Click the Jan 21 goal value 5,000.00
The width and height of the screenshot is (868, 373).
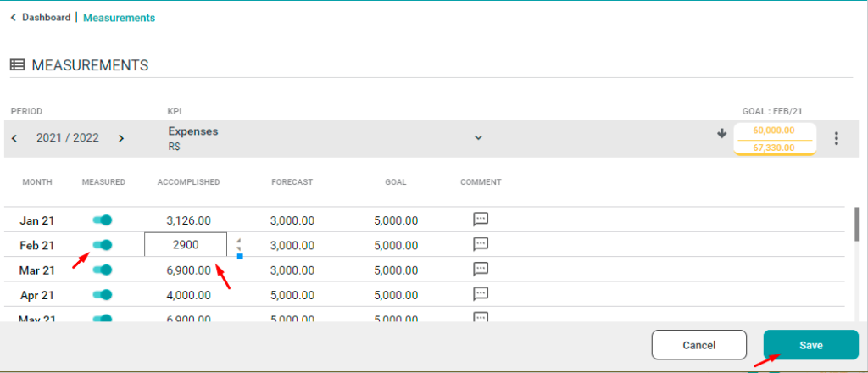coord(396,220)
